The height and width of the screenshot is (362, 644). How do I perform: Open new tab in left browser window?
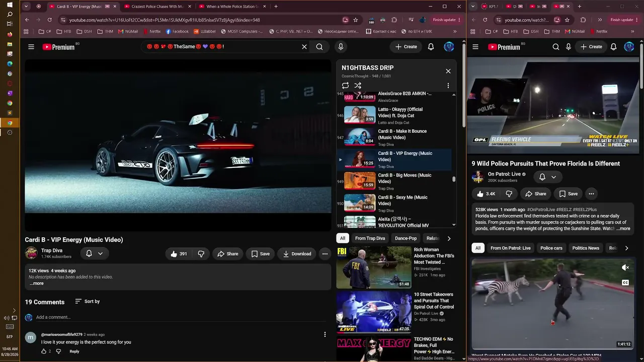[276, 7]
